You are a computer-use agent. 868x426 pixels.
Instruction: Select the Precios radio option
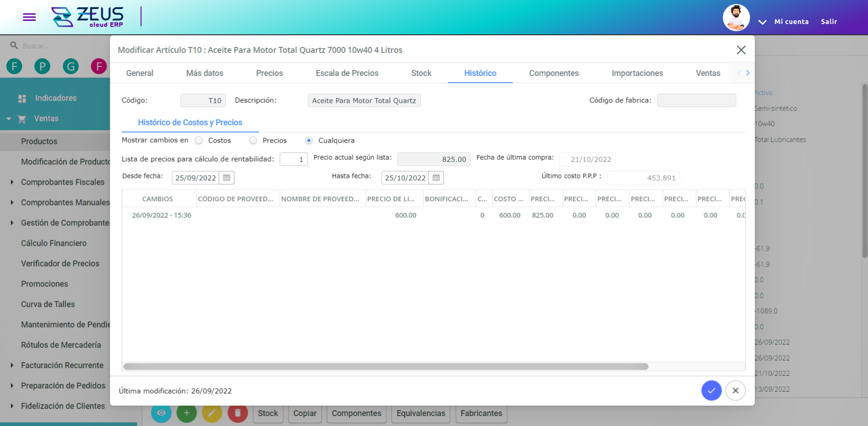[x=253, y=140]
